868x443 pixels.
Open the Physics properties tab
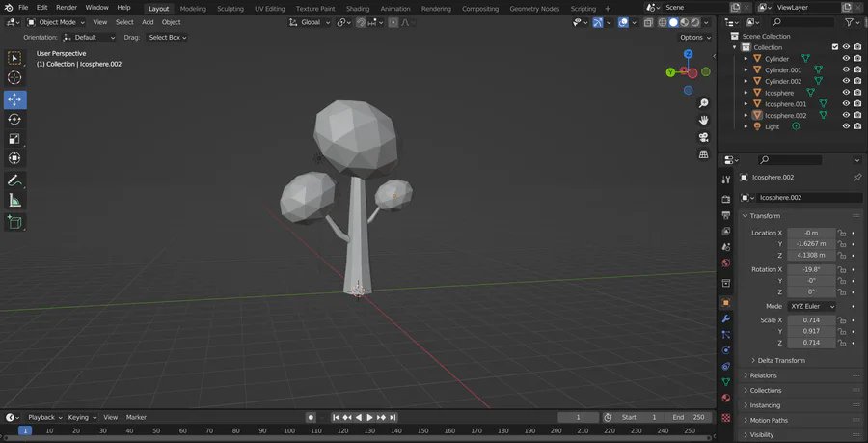[726, 350]
